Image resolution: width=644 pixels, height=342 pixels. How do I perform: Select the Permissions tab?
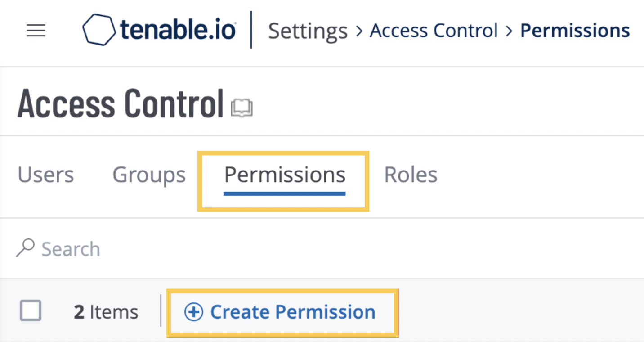point(285,175)
